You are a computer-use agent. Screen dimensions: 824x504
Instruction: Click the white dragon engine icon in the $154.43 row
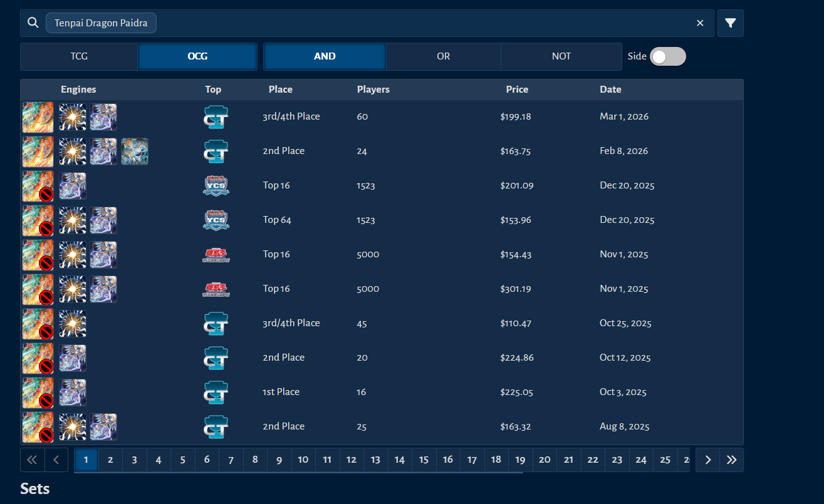tap(103, 255)
